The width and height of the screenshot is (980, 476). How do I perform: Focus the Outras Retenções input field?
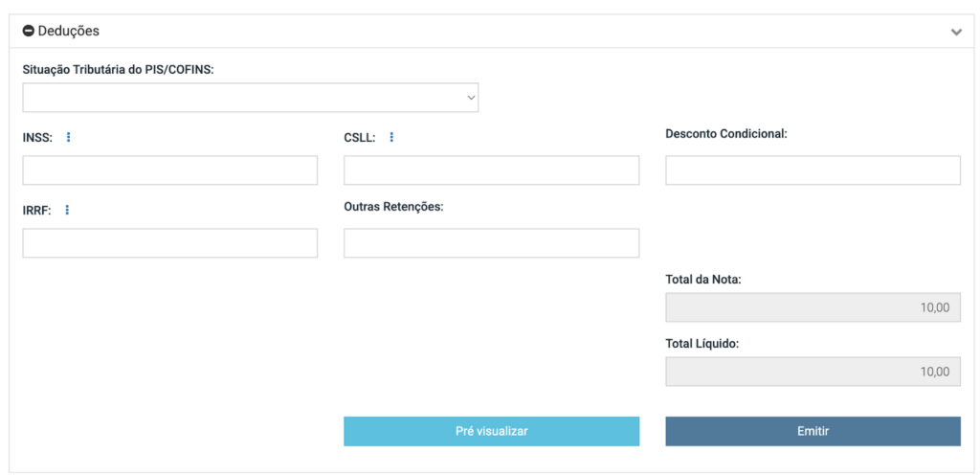(x=491, y=243)
